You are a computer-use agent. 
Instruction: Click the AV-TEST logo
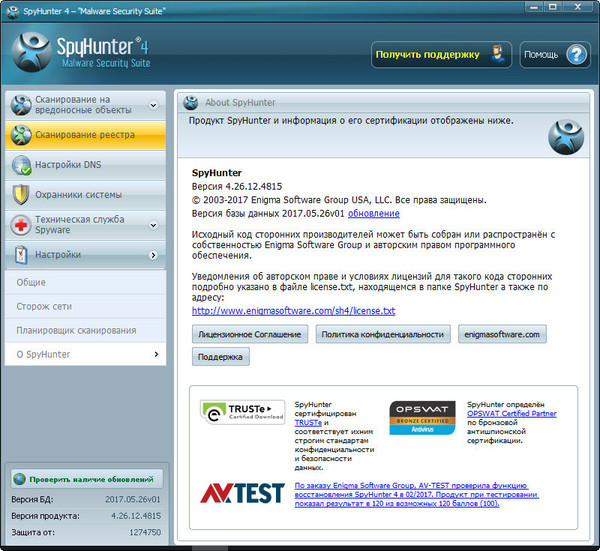click(x=243, y=493)
